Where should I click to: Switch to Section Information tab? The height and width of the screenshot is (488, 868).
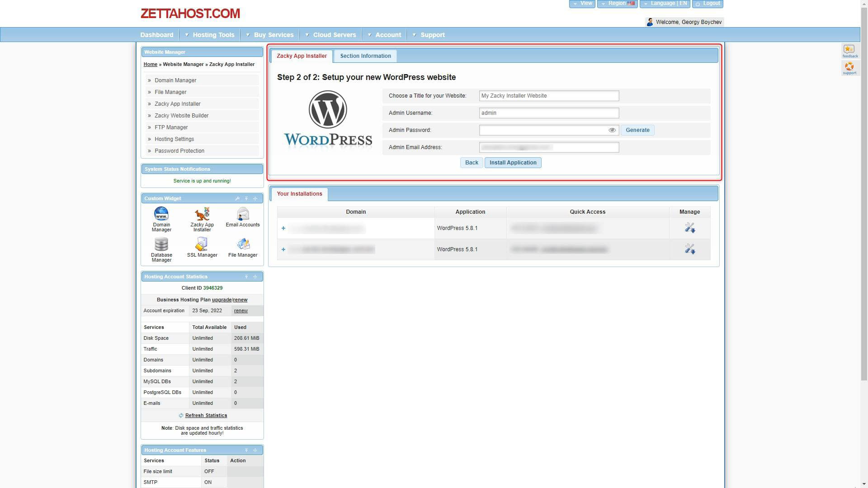coord(365,56)
